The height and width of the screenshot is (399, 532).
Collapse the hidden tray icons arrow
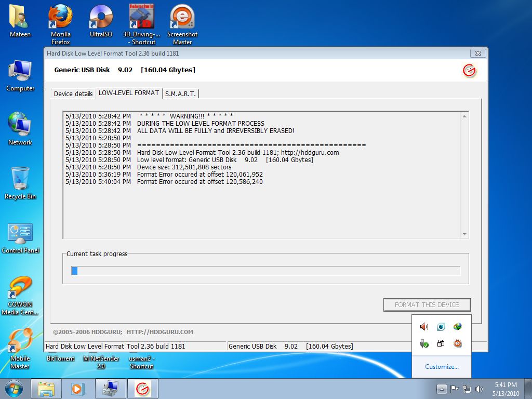(x=441, y=389)
